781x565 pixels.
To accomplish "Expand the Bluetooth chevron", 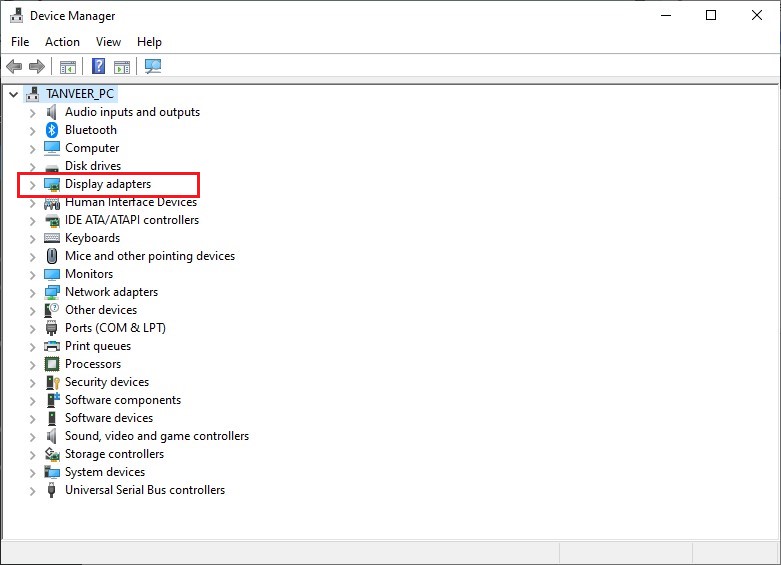I will click(32, 131).
